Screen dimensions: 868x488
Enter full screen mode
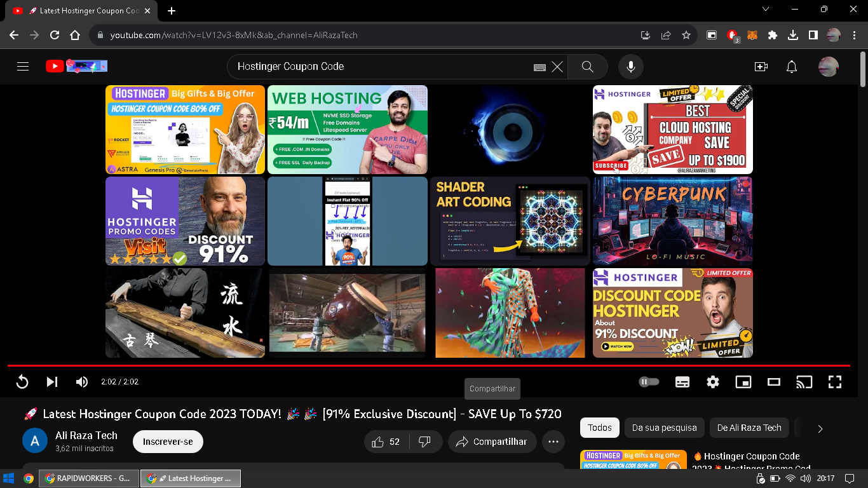835,382
